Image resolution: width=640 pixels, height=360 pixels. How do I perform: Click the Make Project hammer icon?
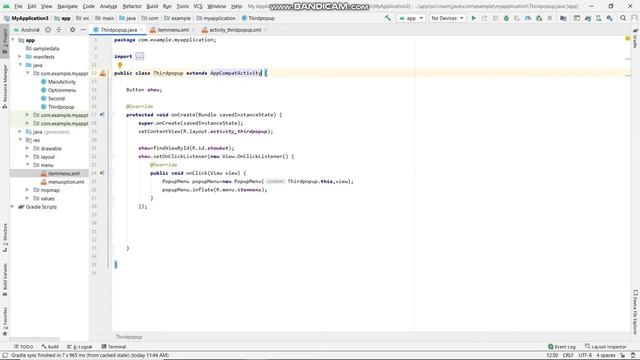tap(387, 18)
